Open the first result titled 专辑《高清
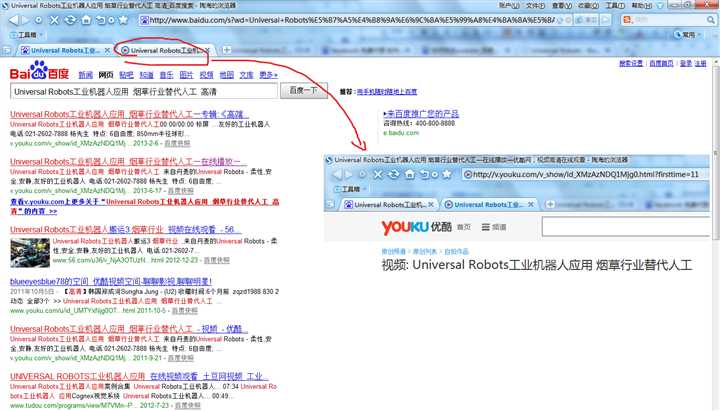The width and height of the screenshot is (720, 411). [129, 114]
